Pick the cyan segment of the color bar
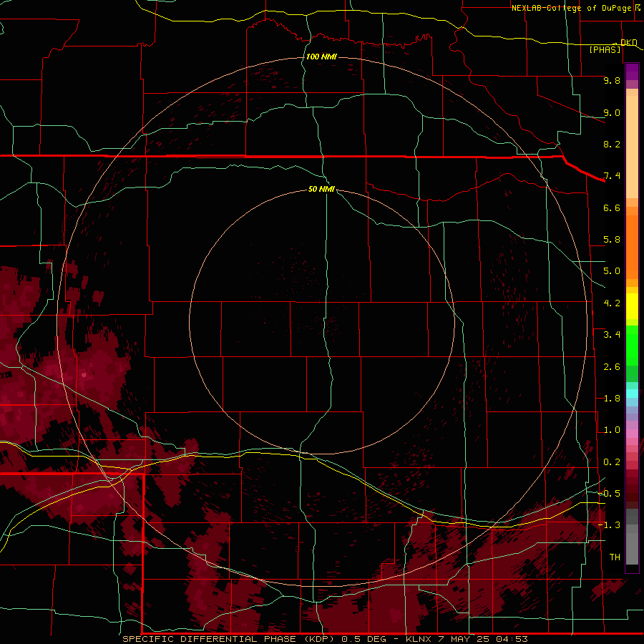Viewport: 644px width, 644px height. pos(632,394)
